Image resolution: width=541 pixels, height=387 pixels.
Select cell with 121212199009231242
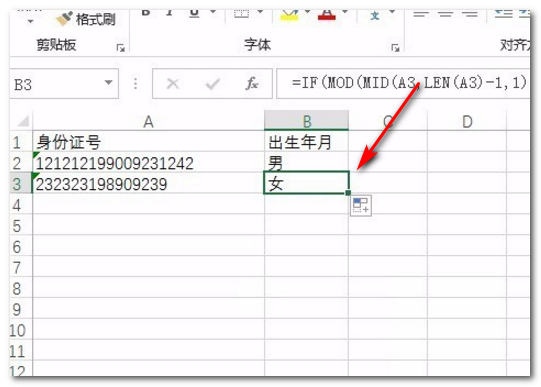tap(148, 162)
